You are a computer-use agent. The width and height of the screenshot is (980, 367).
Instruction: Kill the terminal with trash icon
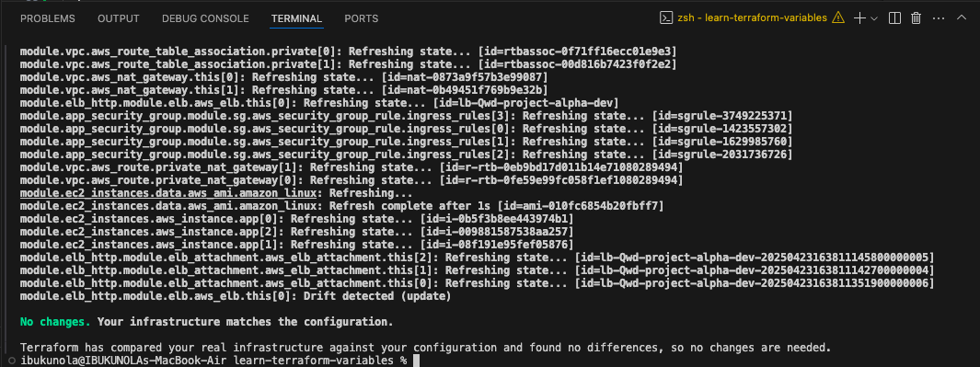tap(917, 18)
